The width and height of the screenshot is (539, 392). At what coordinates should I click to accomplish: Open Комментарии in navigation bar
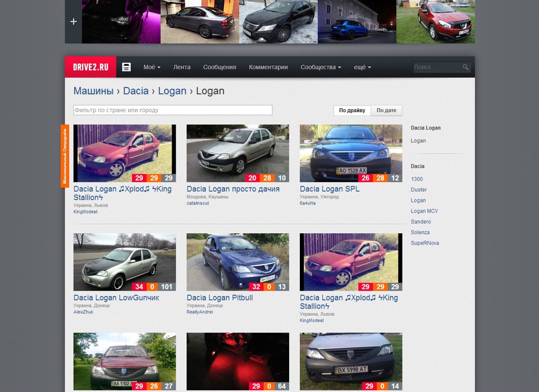click(x=268, y=67)
